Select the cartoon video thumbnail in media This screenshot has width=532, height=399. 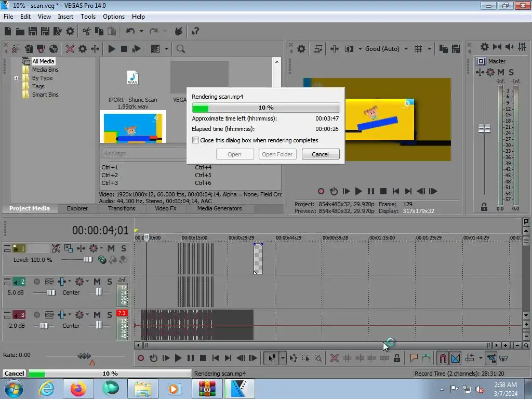pos(132,127)
